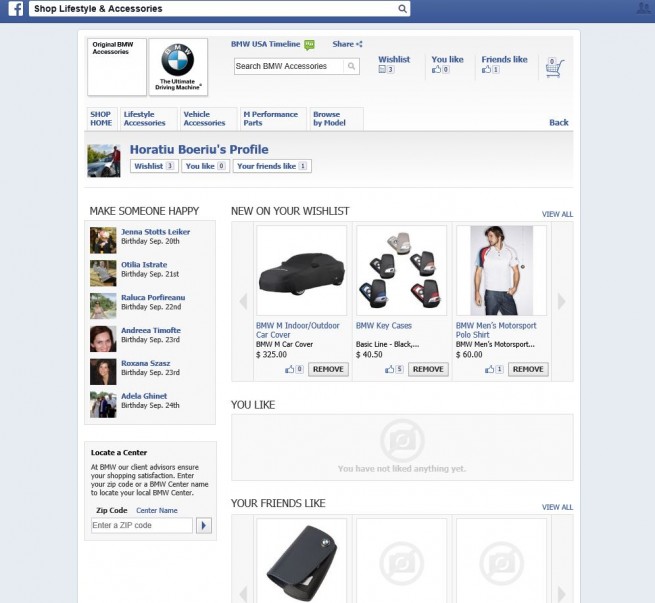Open Adela Ghinet's name link
The width and height of the screenshot is (655, 603).
tap(144, 396)
